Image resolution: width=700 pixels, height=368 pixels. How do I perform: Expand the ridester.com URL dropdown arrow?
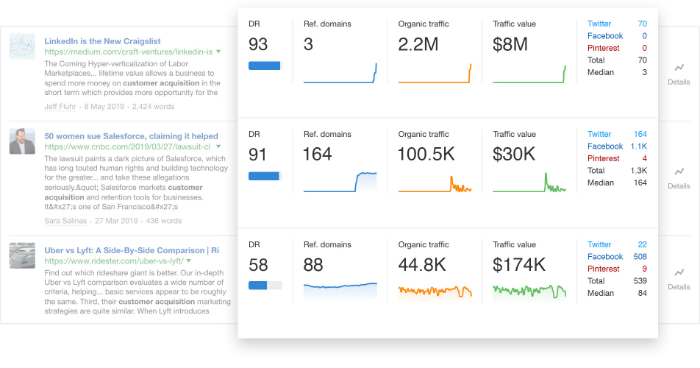[189, 261]
